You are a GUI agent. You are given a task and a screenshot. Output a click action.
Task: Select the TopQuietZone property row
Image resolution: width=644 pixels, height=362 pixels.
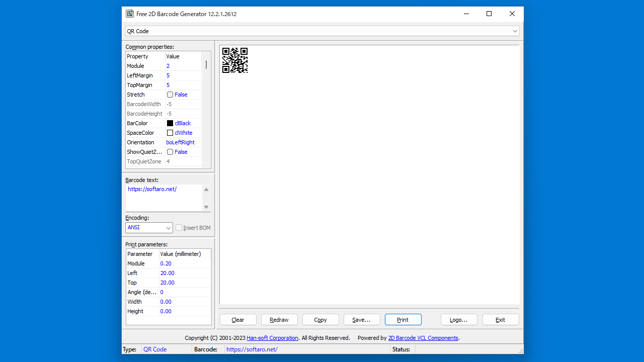coord(164,161)
